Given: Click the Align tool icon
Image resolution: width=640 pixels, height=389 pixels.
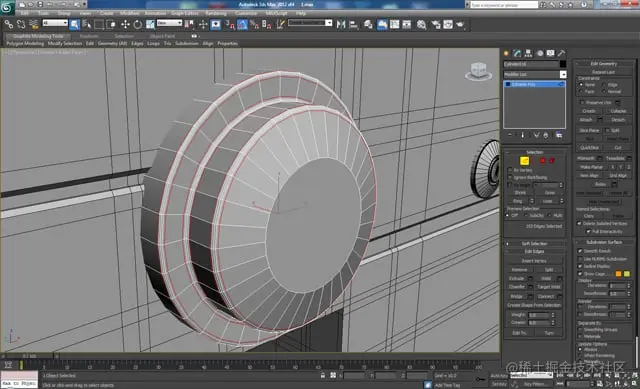Looking at the screenshot, I should point(353,24).
